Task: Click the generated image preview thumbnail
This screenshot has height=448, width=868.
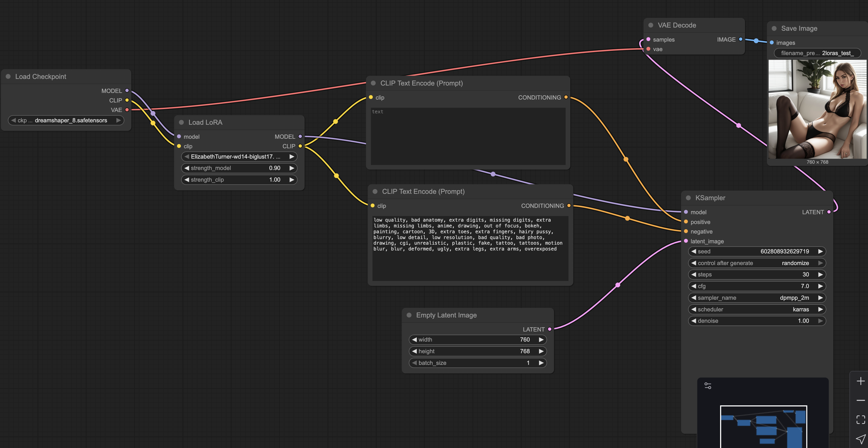Action: pyautogui.click(x=817, y=109)
